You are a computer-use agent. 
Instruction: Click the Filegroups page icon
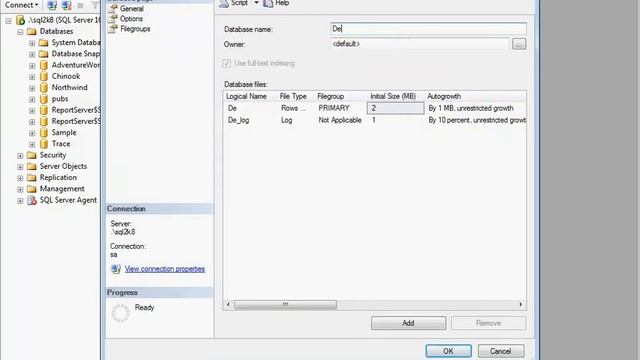point(113,29)
